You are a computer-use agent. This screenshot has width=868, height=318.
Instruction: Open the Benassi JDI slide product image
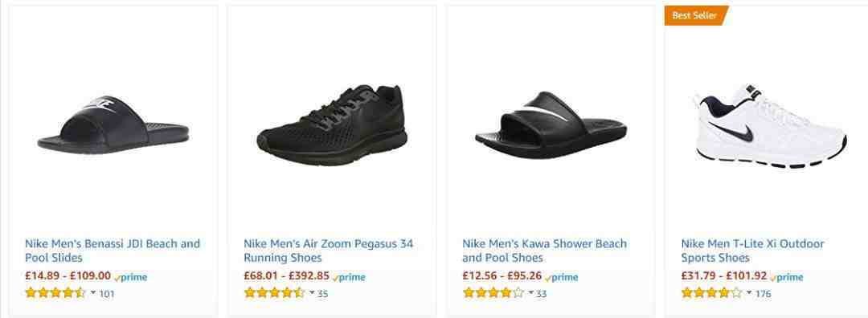(x=113, y=125)
